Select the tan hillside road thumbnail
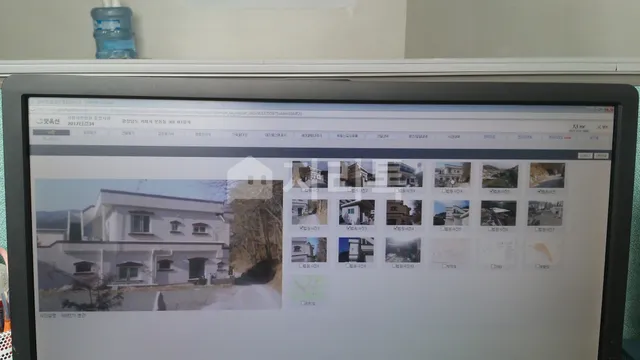 pyautogui.click(x=547, y=176)
